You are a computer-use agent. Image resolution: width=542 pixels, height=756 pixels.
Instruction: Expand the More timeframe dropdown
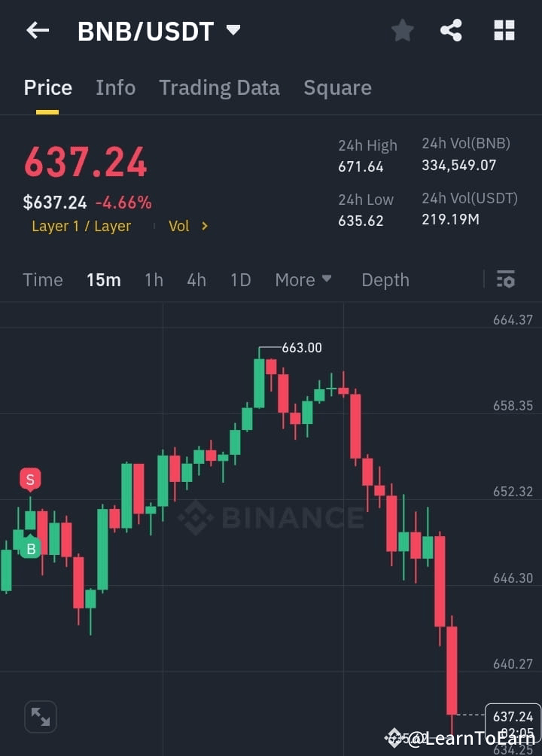[x=303, y=279]
